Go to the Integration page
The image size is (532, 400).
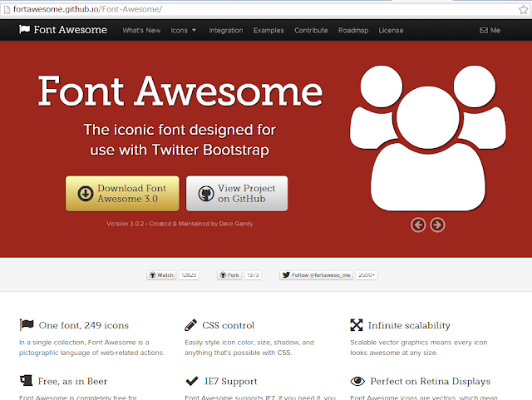tap(225, 30)
